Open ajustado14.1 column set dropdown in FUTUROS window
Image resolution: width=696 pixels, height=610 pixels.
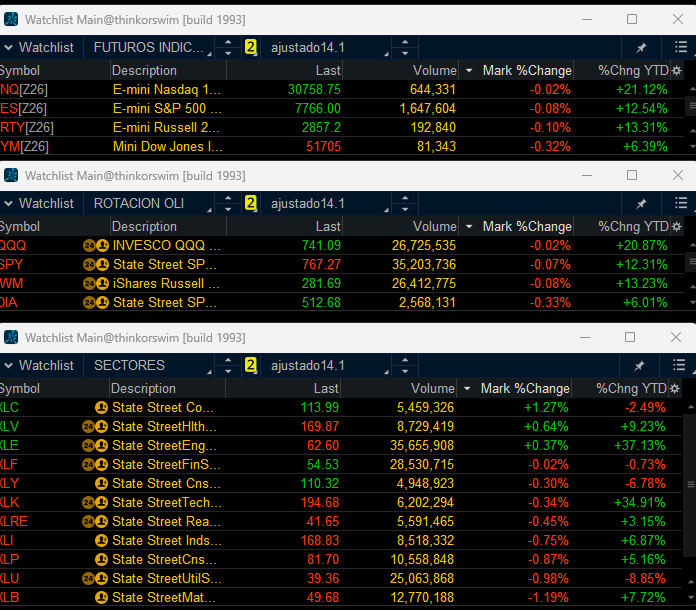[x=326, y=47]
